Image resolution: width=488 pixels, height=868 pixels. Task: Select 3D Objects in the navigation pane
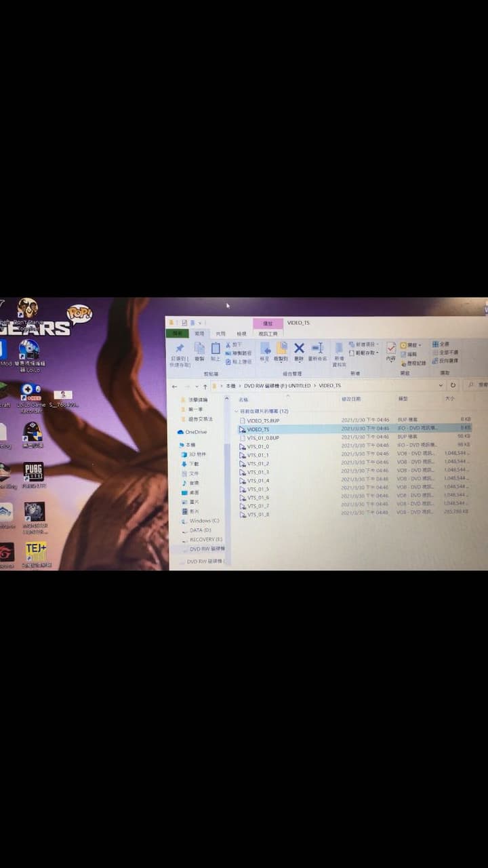click(194, 454)
